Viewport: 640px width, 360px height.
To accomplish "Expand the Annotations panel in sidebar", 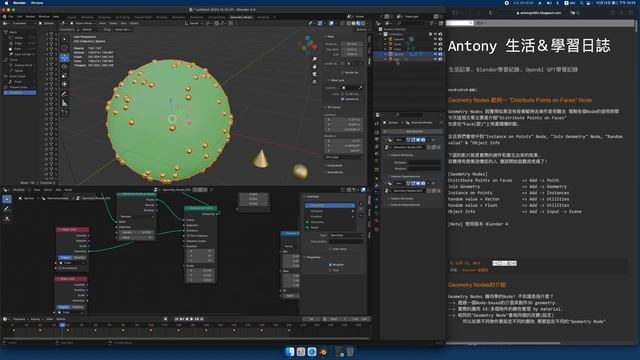I will (334, 172).
